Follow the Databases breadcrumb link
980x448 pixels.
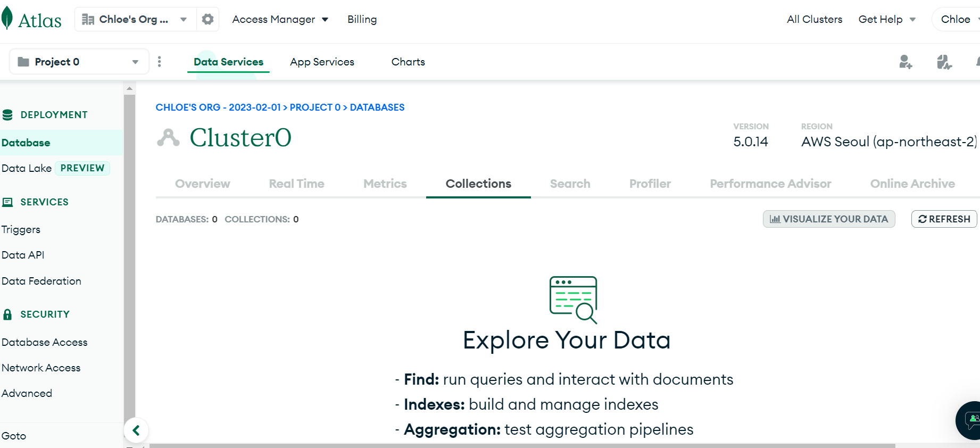[x=377, y=107]
